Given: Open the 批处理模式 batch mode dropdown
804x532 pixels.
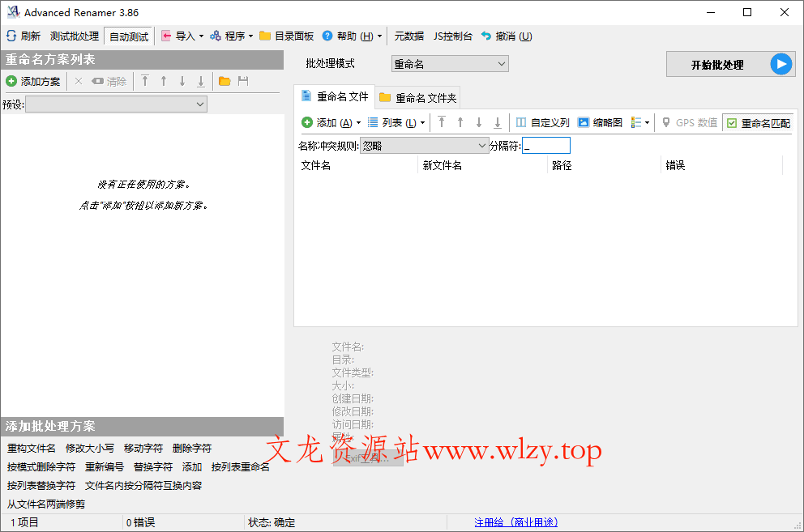Looking at the screenshot, I should (x=450, y=62).
